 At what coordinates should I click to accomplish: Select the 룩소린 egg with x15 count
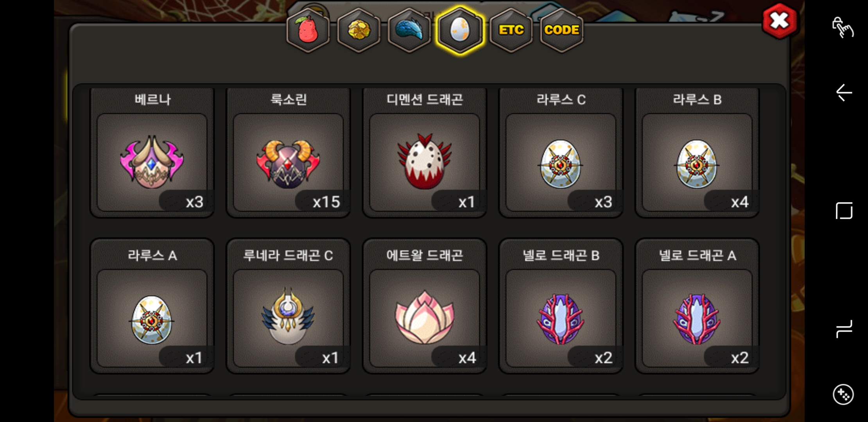(289, 152)
